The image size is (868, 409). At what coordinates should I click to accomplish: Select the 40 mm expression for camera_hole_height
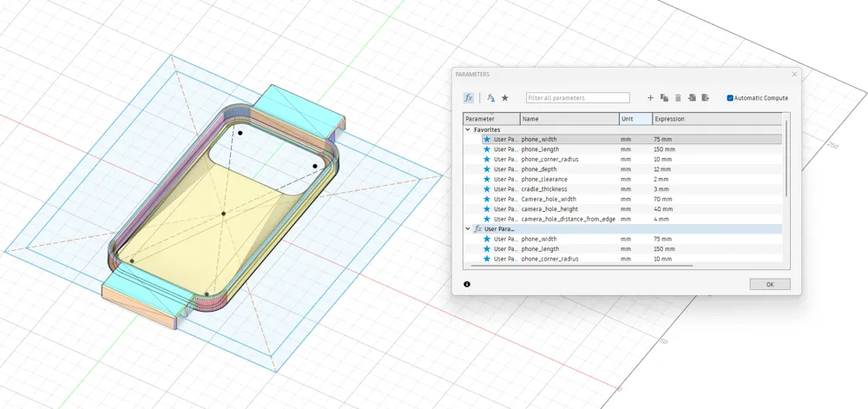click(662, 209)
